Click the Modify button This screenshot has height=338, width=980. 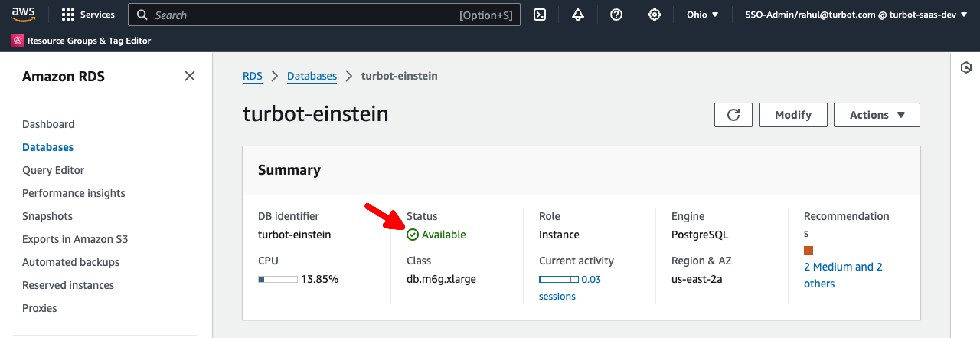[x=793, y=115]
